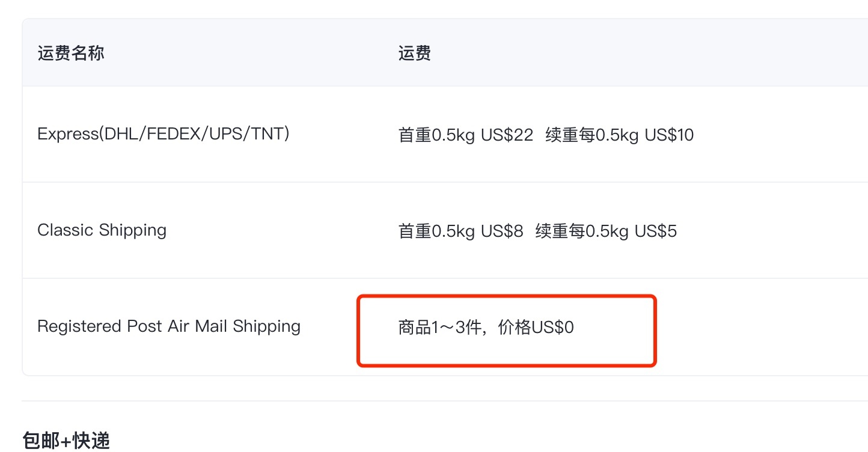Click the US$22 price

[507, 135]
